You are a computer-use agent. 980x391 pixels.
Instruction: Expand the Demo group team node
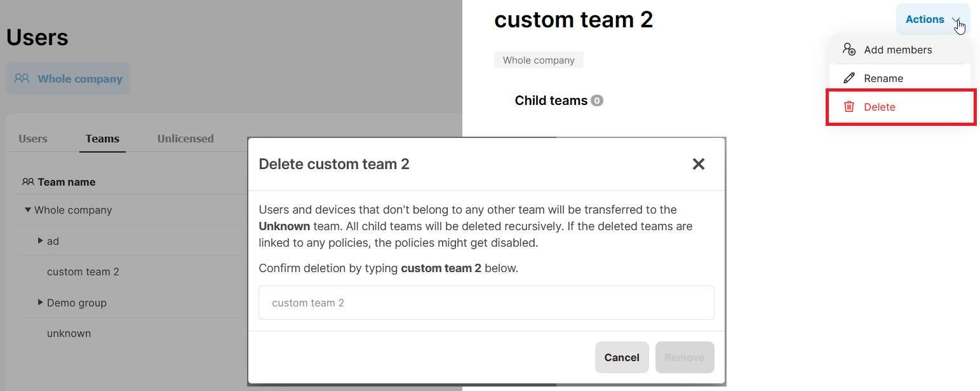41,303
